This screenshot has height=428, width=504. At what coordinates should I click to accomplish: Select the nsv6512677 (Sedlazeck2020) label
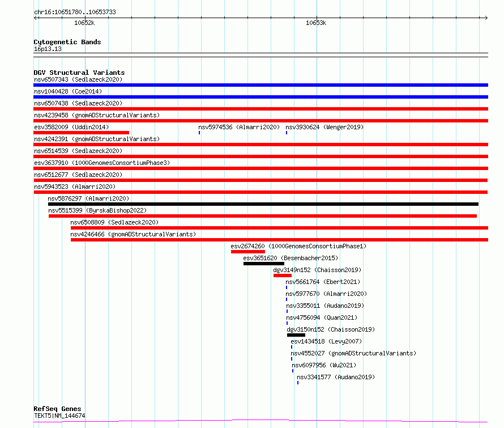tap(78, 175)
